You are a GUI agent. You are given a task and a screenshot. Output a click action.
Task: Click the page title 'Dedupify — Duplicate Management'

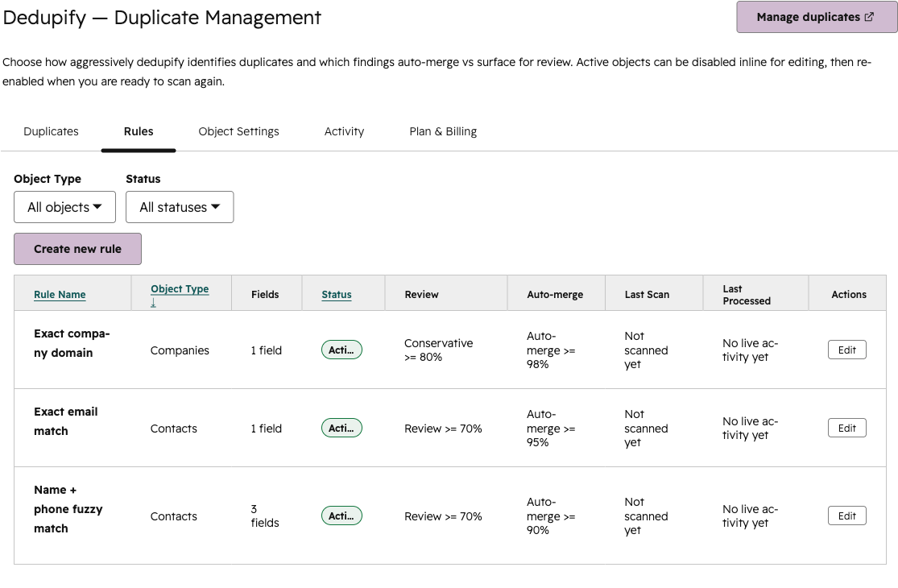tap(162, 18)
